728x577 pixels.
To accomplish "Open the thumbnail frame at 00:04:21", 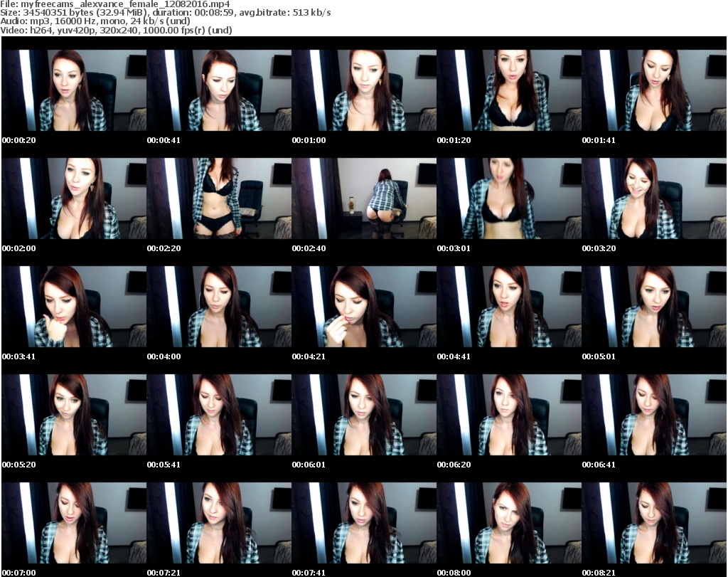I will (x=364, y=307).
